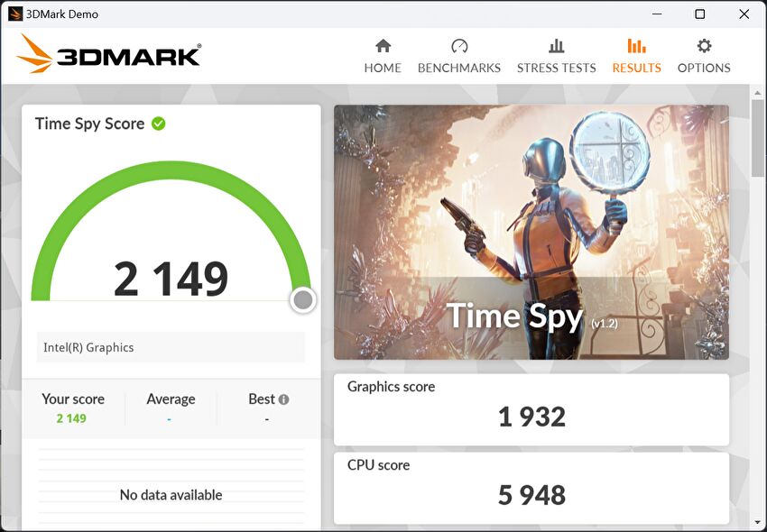The height and width of the screenshot is (532, 767).
Task: Click the Time Spy artwork thumbnail
Action: click(x=531, y=232)
